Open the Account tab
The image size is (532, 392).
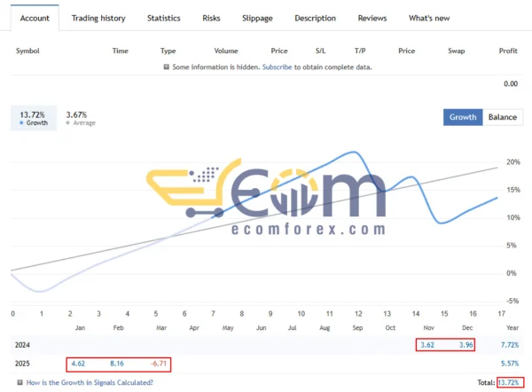(35, 18)
